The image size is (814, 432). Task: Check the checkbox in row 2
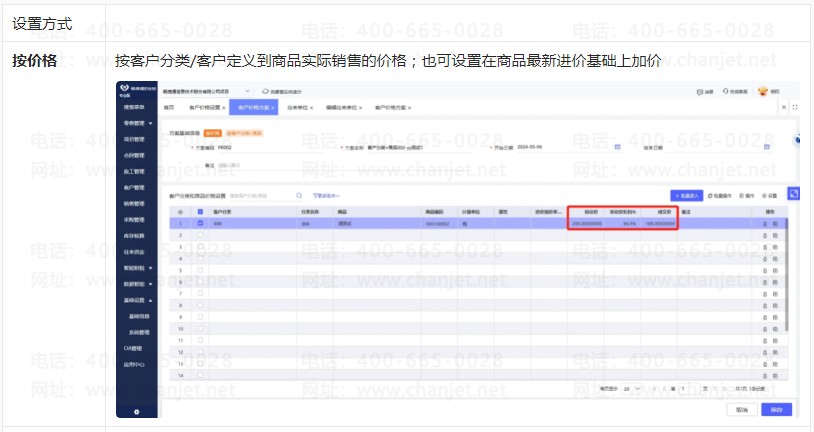pos(200,235)
